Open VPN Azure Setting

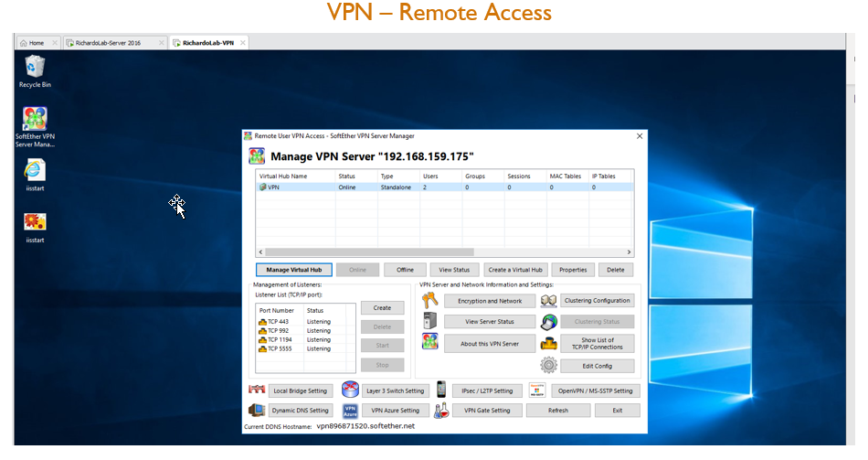pyautogui.click(x=395, y=411)
